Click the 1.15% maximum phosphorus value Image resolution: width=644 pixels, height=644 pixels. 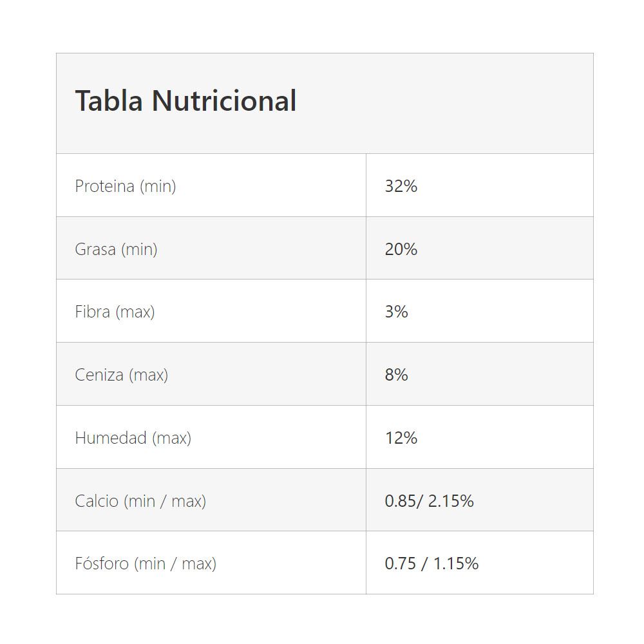coord(455,564)
